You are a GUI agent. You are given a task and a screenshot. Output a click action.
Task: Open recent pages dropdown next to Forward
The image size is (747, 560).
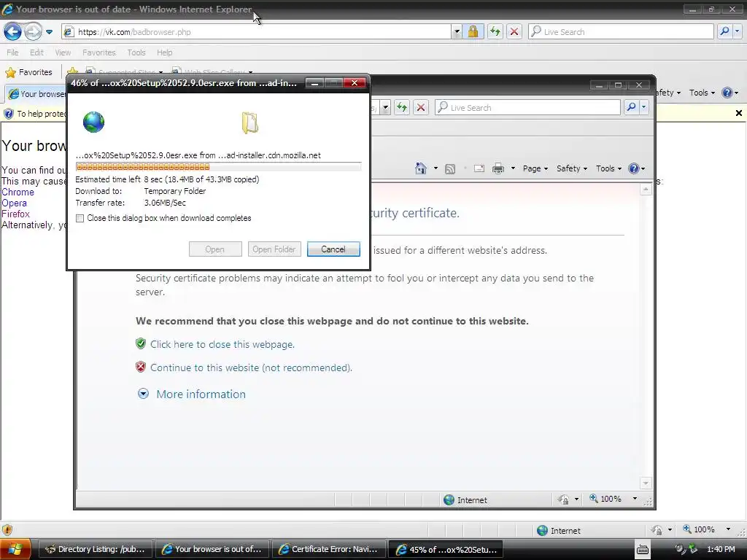coord(49,32)
